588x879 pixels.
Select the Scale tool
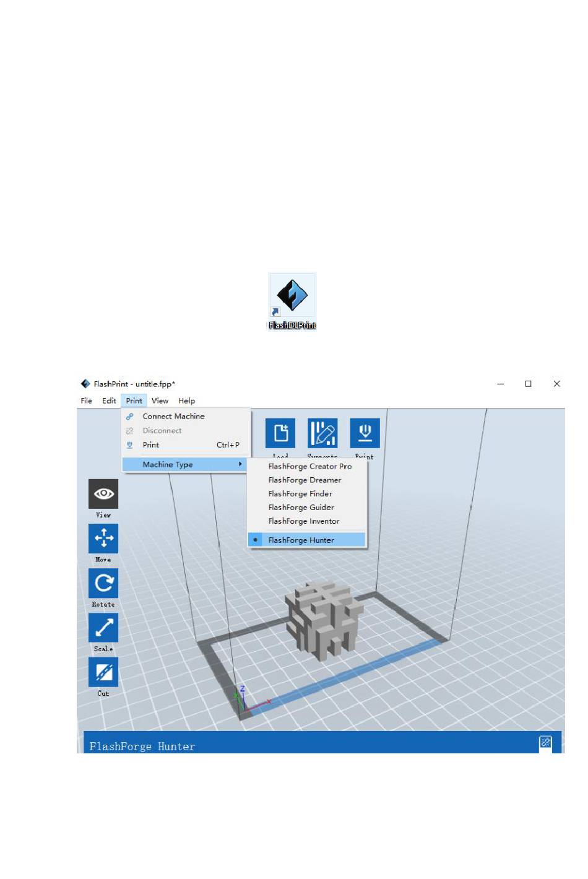tap(103, 628)
